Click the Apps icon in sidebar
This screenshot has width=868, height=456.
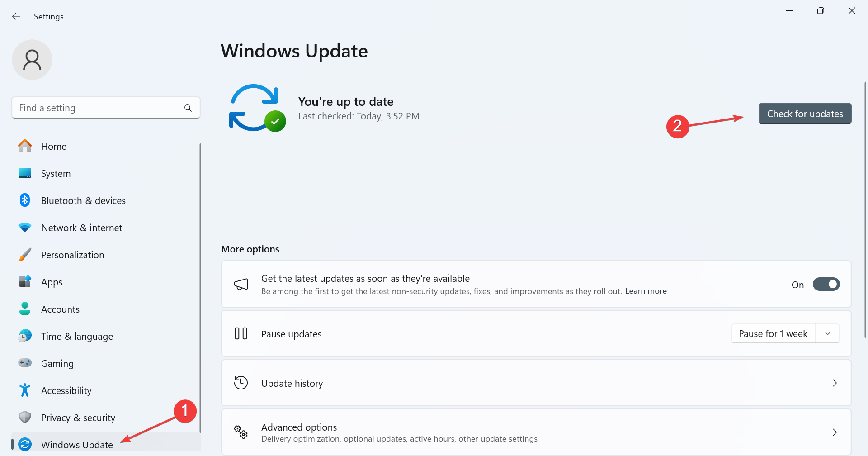[25, 281]
